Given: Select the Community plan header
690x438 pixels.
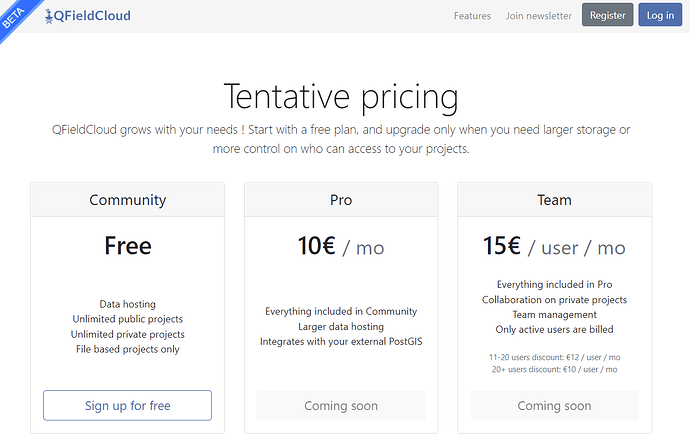Looking at the screenshot, I should point(127,200).
